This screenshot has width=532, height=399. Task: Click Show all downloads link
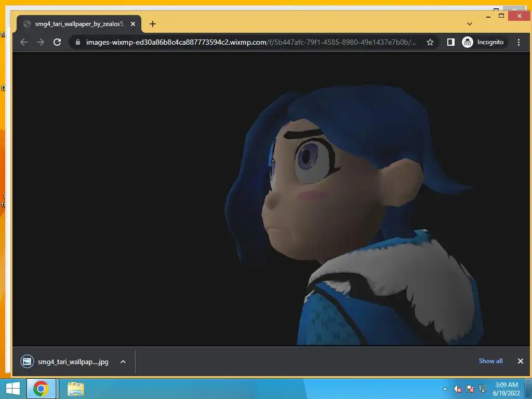tap(490, 361)
